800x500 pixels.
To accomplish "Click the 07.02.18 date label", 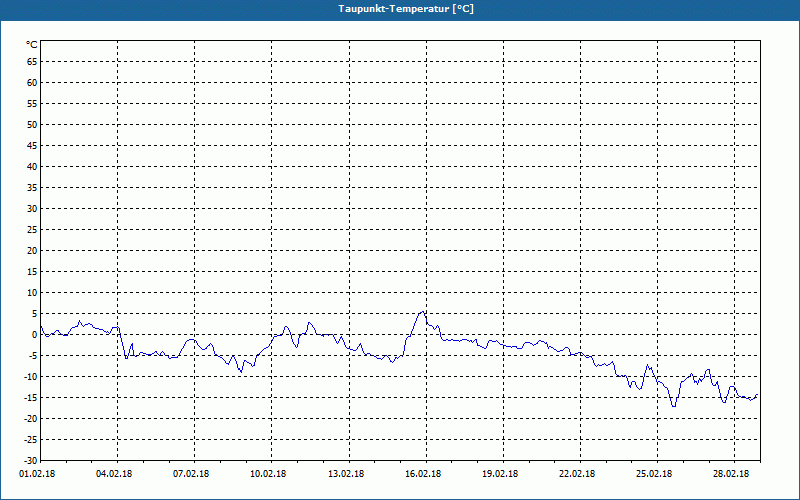I will click(x=191, y=473).
